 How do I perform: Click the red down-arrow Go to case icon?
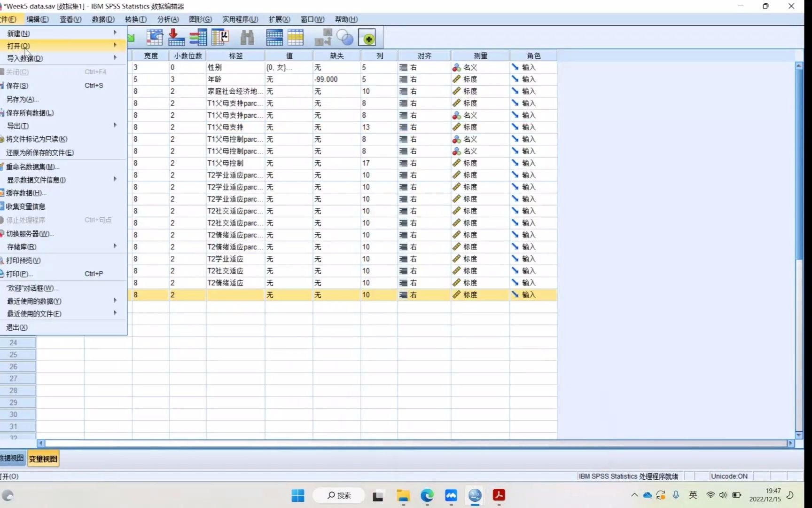176,37
